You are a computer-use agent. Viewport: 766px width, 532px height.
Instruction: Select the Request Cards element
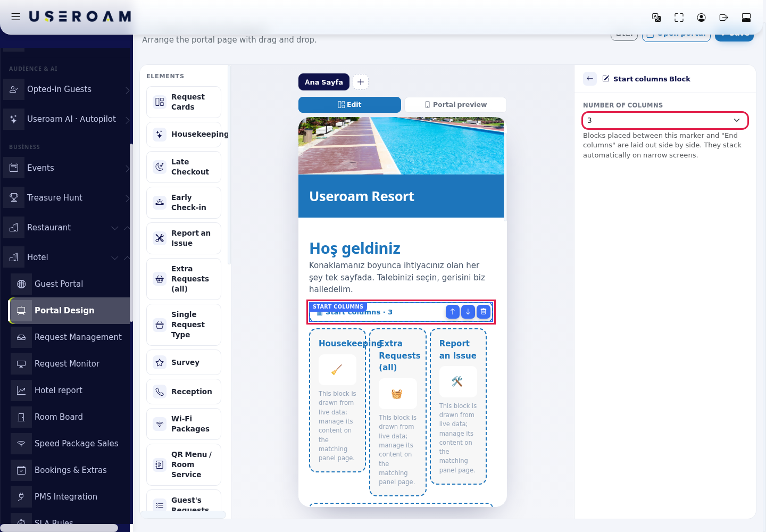pos(184,102)
